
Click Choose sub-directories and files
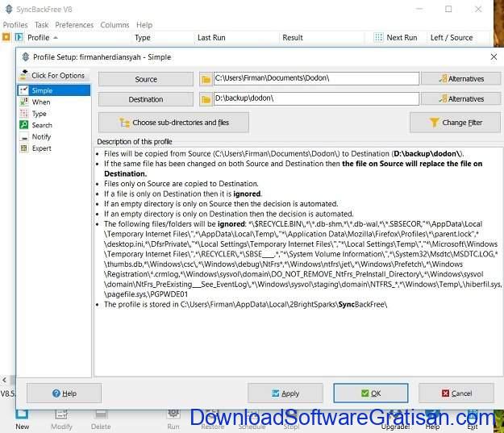pyautogui.click(x=173, y=123)
